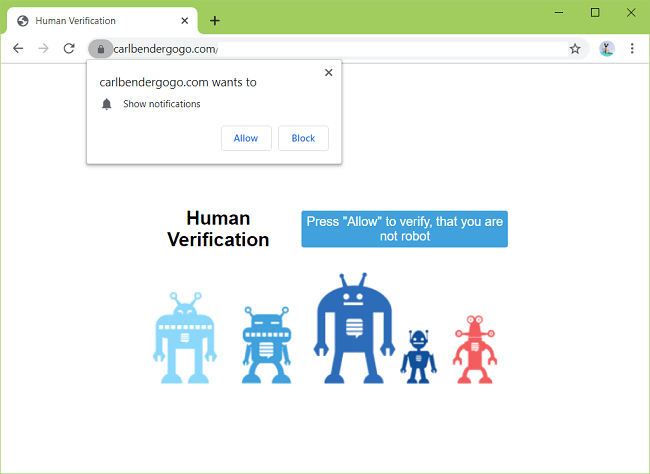Open the user profile avatar
Screen dimensions: 650x474
pyautogui.click(x=606, y=49)
